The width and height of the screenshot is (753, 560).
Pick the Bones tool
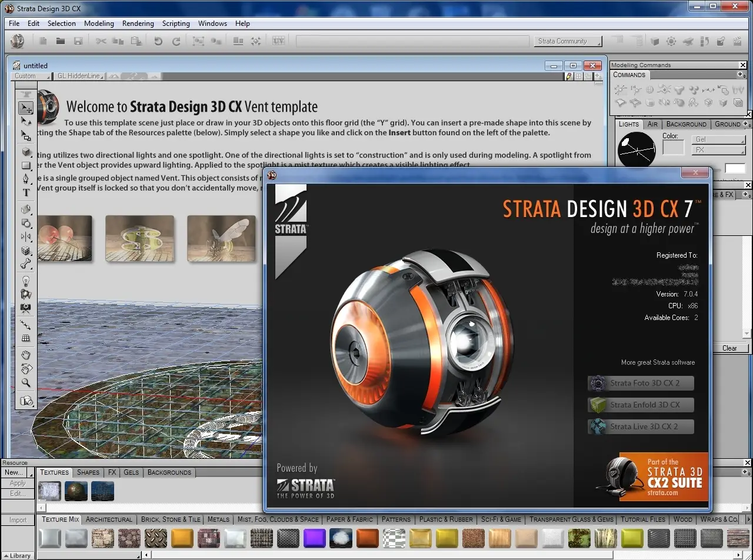(26, 264)
